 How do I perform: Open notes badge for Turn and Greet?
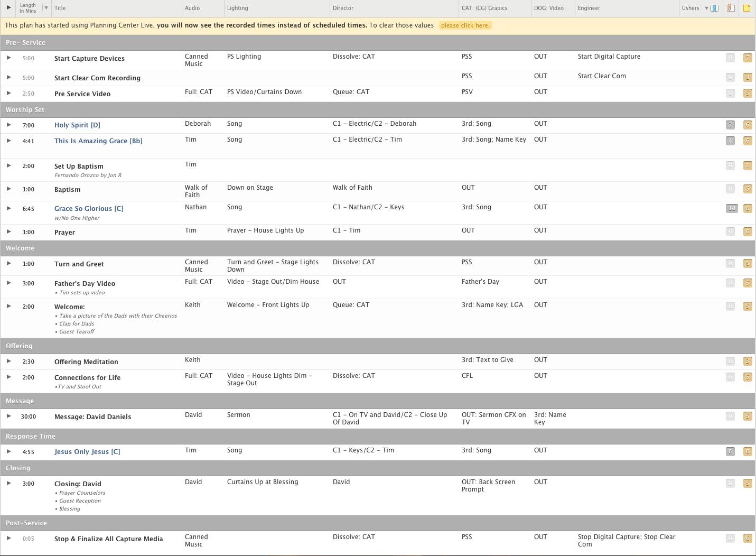click(x=748, y=263)
